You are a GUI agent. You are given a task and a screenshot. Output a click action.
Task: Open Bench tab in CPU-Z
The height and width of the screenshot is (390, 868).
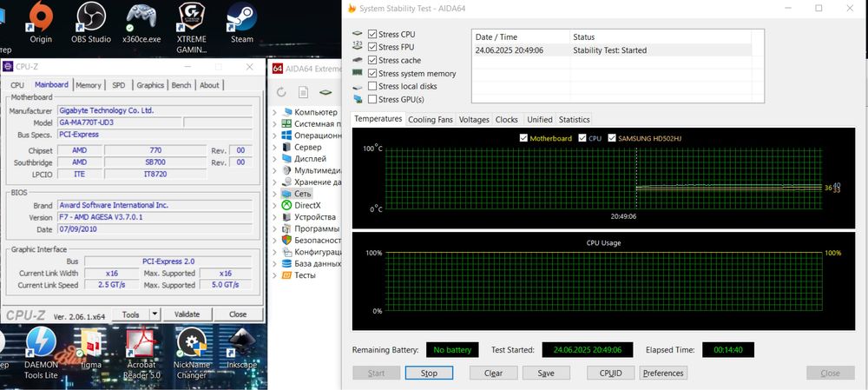click(181, 85)
